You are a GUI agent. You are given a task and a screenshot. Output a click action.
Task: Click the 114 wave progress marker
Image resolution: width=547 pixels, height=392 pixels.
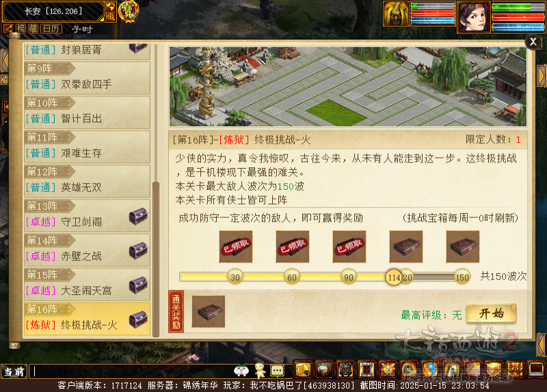tap(394, 277)
